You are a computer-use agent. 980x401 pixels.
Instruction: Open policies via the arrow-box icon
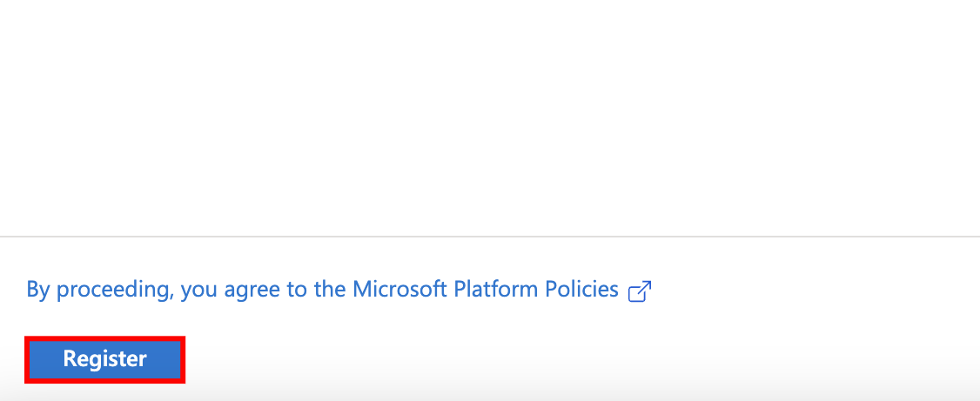point(640,291)
